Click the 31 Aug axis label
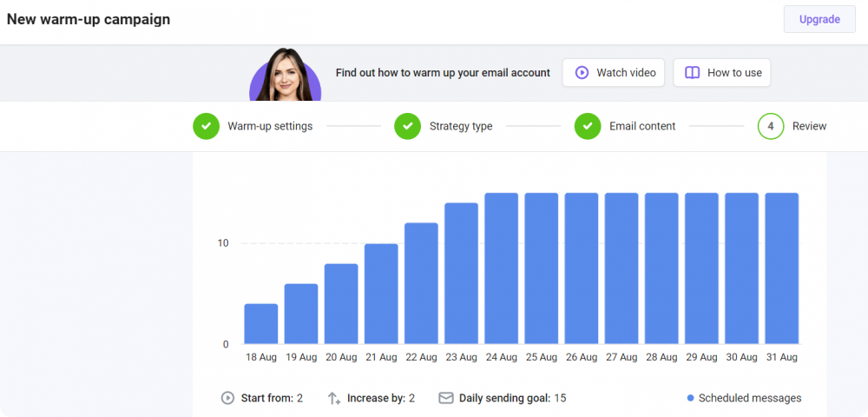Screen dimensions: 868x417 point(782,358)
